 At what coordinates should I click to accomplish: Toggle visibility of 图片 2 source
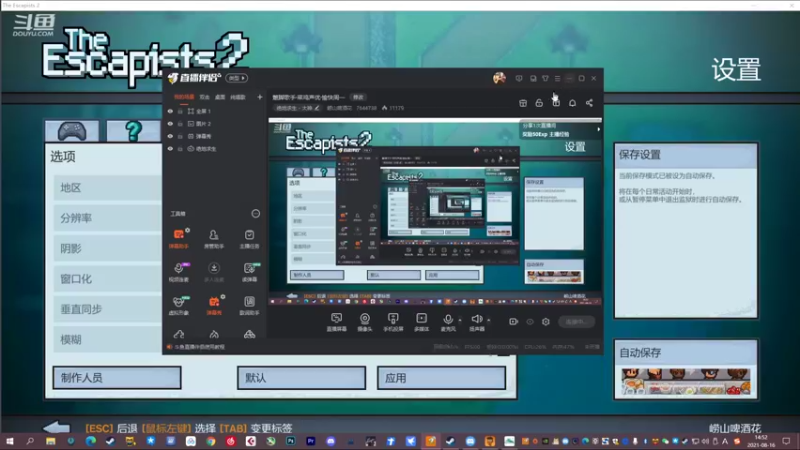[x=170, y=124]
